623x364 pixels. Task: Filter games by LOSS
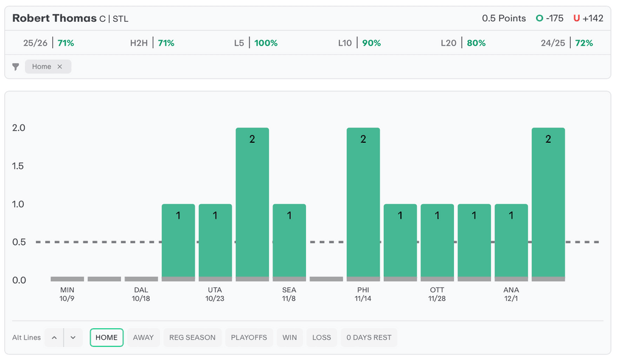tap(322, 338)
